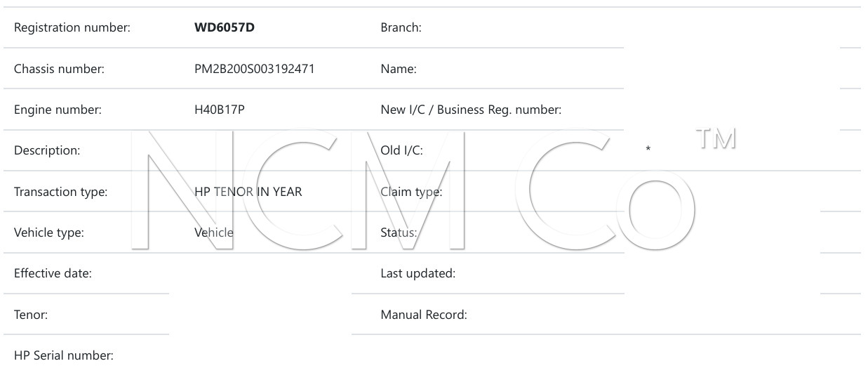Click the Claim type label

[x=411, y=191]
